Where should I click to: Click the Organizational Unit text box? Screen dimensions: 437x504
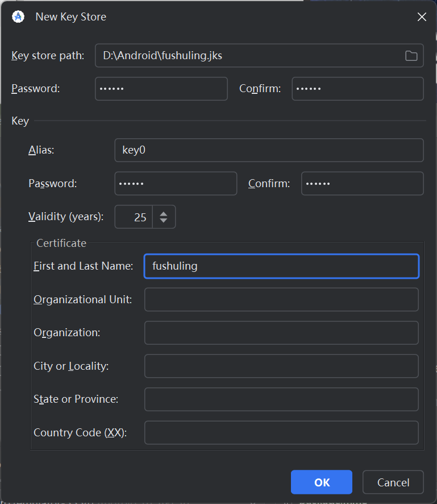(281, 300)
